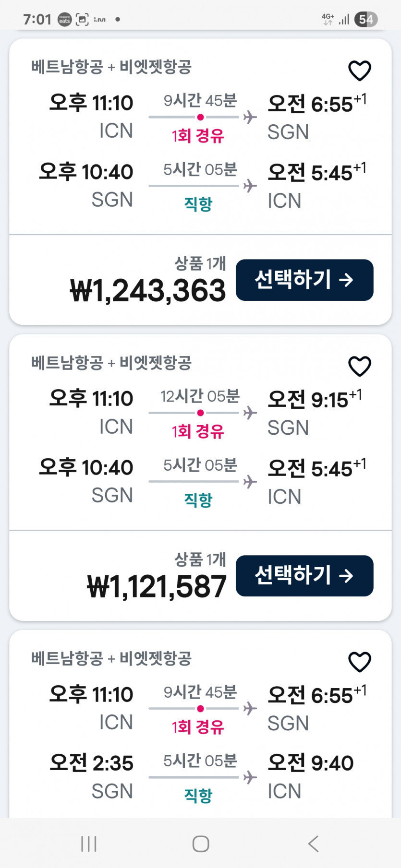Favorite the ₩1,243,363 flight with heart icon
401x868 pixels.
pyautogui.click(x=359, y=71)
